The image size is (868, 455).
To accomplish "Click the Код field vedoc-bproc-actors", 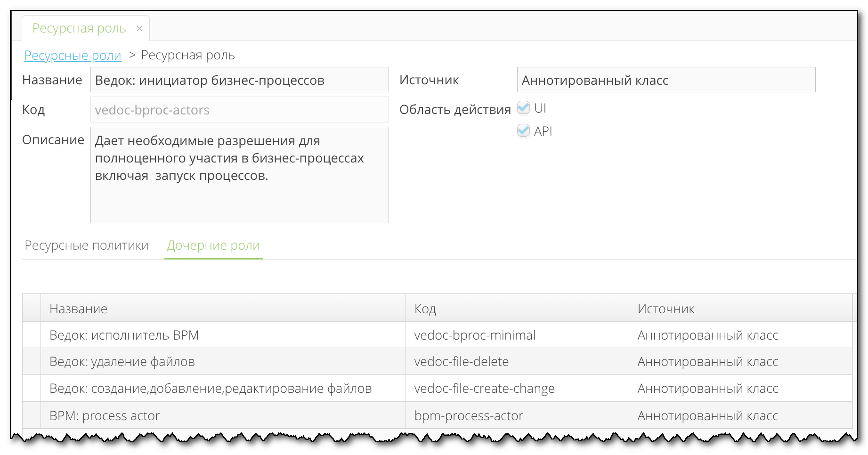I will pyautogui.click(x=239, y=110).
